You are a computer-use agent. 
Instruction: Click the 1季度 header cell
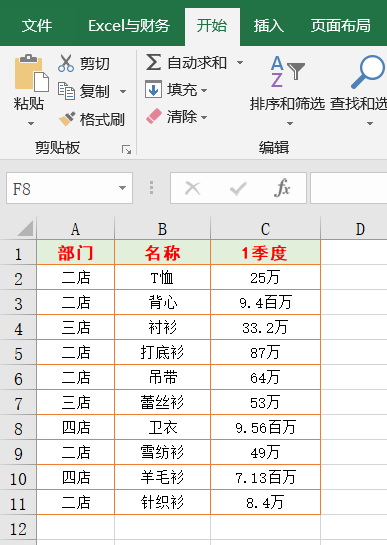(x=265, y=253)
